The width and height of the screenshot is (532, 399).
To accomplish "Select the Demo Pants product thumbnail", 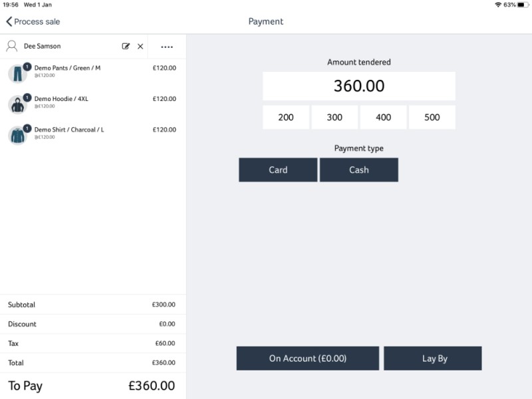I will click(17, 72).
